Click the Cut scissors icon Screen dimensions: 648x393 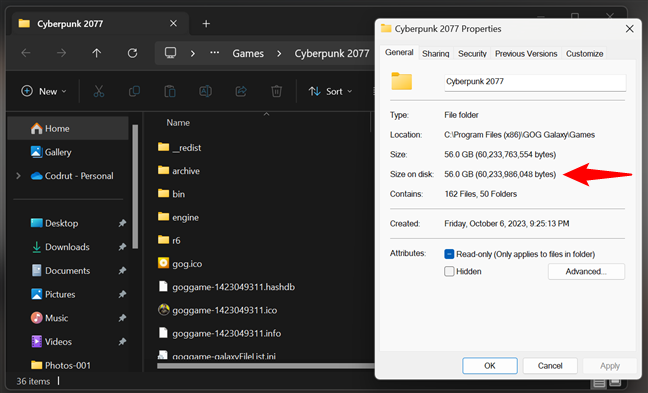pyautogui.click(x=99, y=91)
